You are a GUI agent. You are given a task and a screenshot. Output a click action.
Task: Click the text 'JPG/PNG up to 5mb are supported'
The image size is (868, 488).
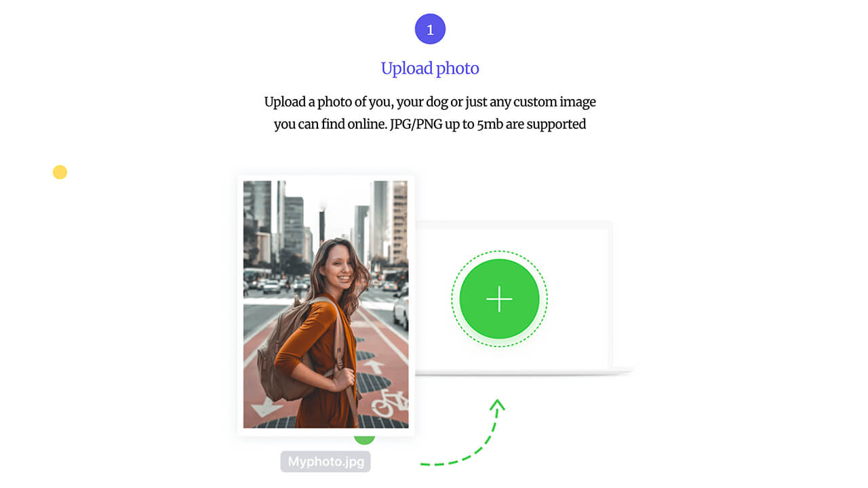(488, 124)
